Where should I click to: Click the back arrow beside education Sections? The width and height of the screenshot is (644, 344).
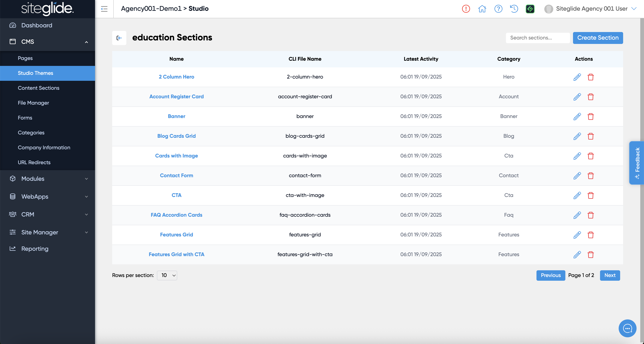pos(119,38)
